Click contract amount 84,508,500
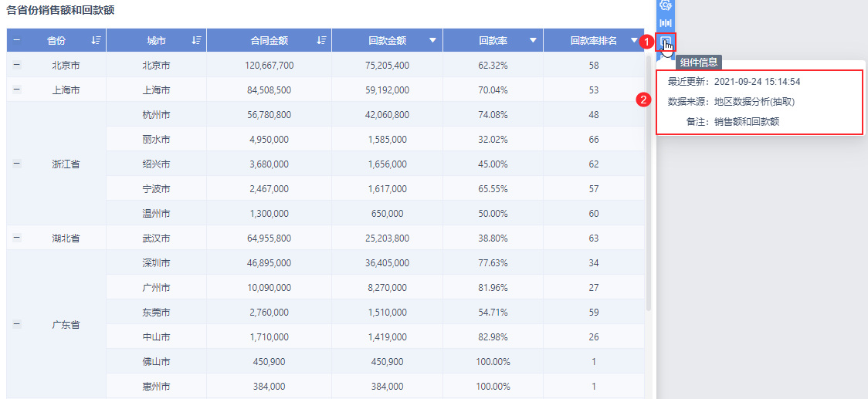 pos(269,90)
